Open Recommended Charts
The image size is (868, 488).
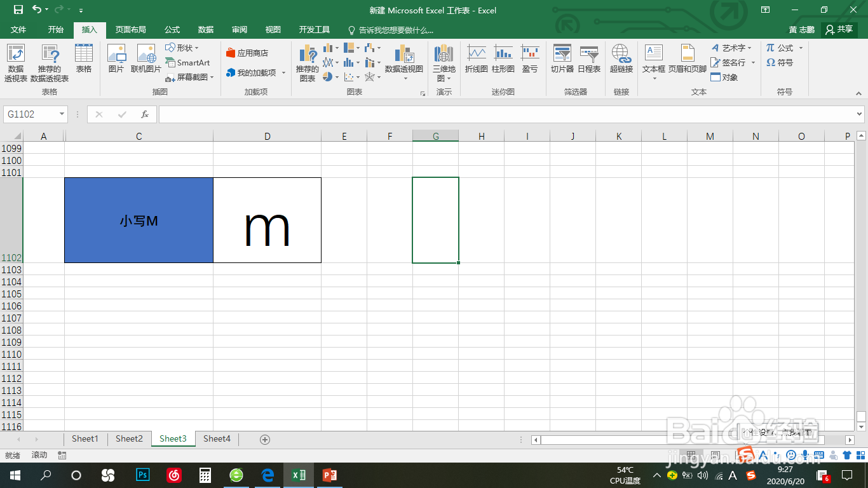coord(308,63)
